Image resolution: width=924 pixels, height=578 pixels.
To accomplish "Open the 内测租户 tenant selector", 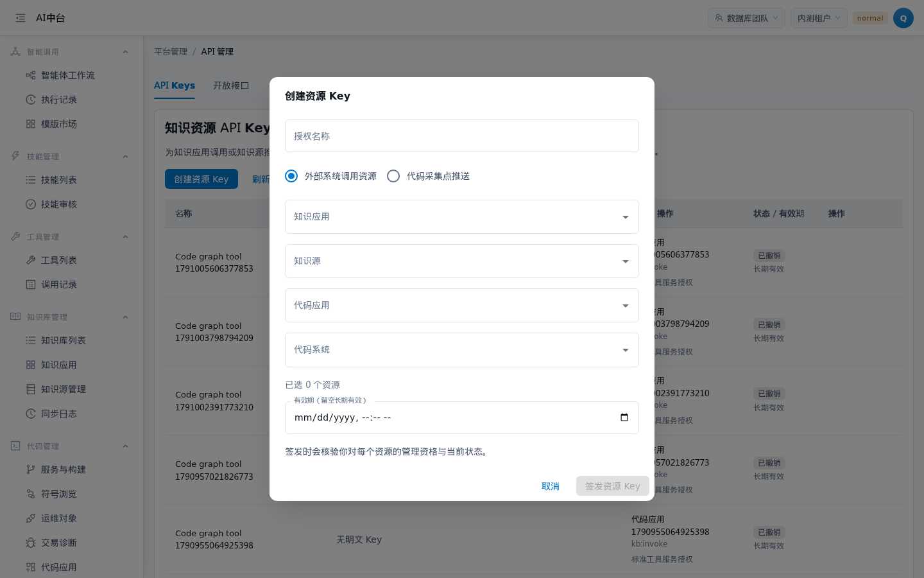I will tap(819, 18).
